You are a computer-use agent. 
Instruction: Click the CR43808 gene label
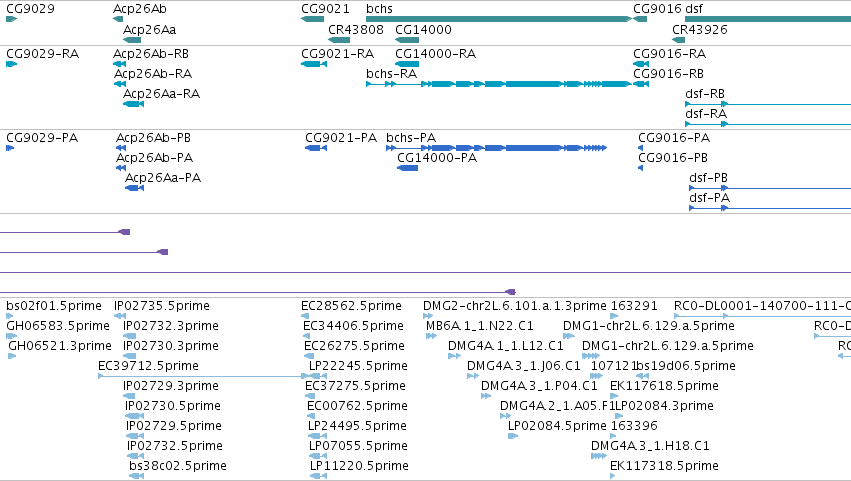tap(356, 30)
